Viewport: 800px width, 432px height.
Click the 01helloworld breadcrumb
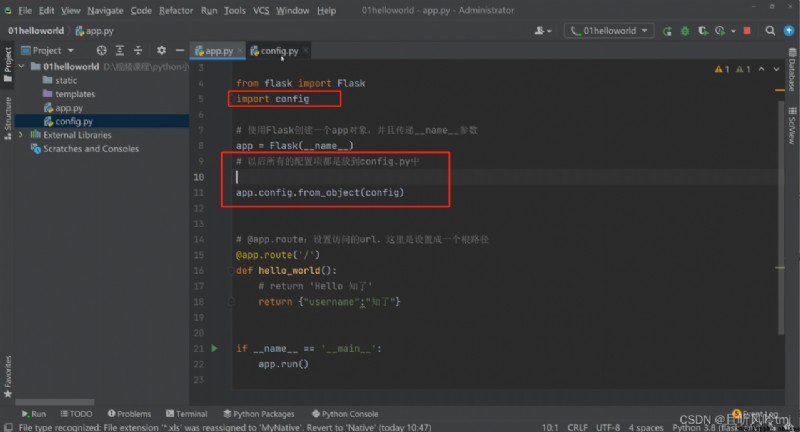(x=36, y=31)
